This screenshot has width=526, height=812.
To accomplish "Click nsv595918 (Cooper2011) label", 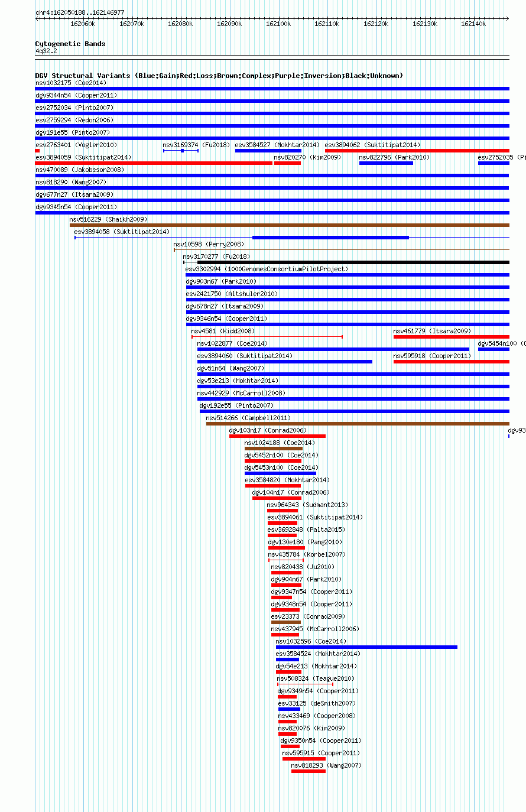I will 433,356.
